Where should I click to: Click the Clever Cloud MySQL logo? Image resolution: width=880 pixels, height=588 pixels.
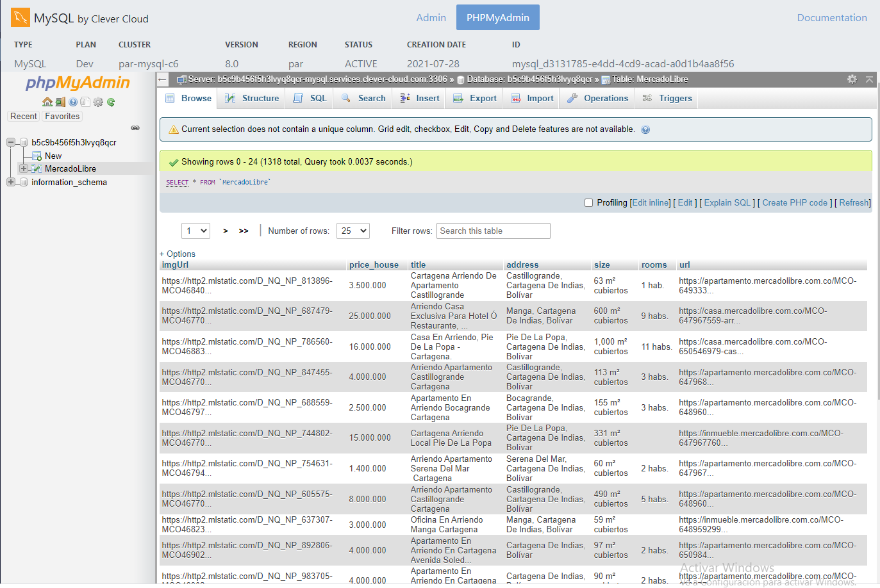21,17
